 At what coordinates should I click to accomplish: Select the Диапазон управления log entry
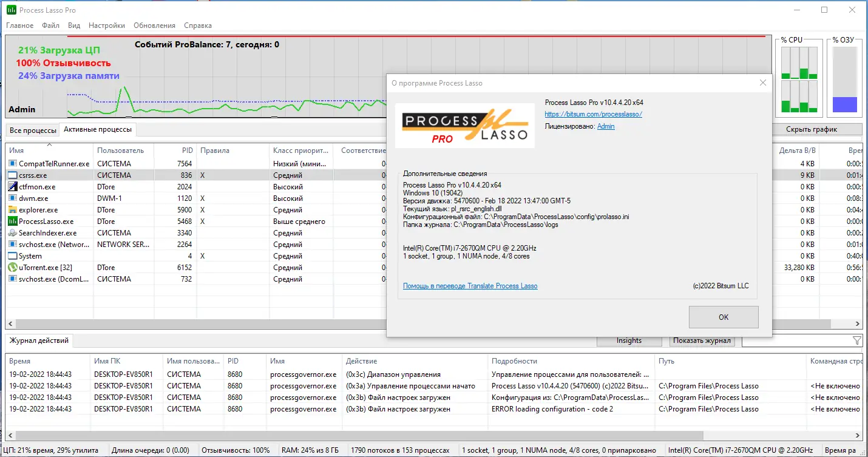pyautogui.click(x=433, y=374)
